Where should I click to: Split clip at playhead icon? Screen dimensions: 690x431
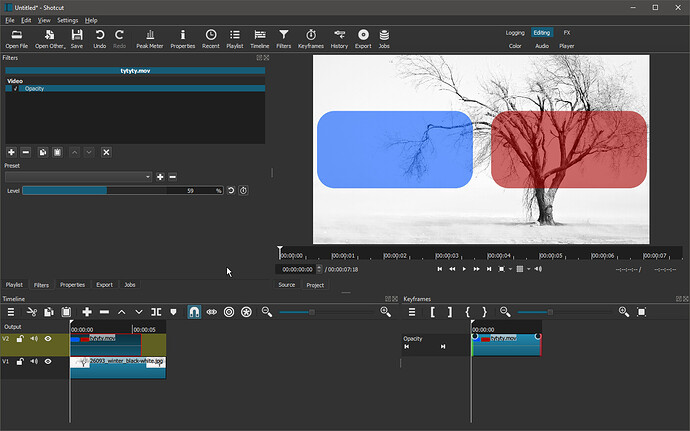pos(156,312)
